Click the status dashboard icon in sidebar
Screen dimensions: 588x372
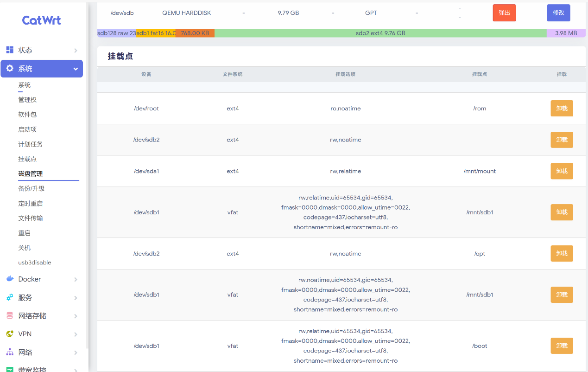tap(10, 50)
